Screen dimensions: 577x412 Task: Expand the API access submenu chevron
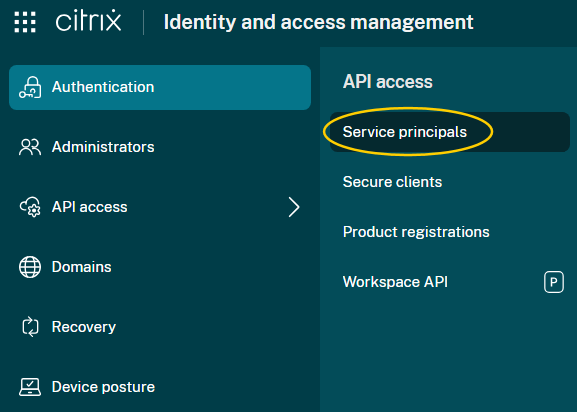tap(294, 207)
